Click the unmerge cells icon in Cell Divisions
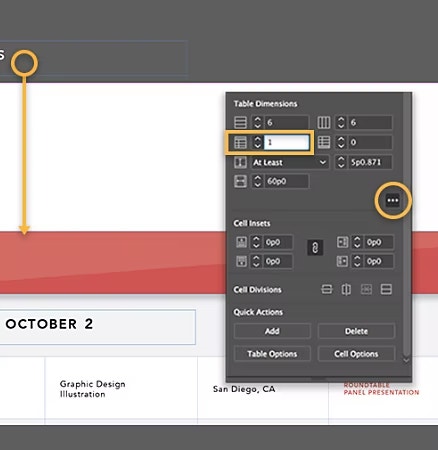 [x=366, y=289]
